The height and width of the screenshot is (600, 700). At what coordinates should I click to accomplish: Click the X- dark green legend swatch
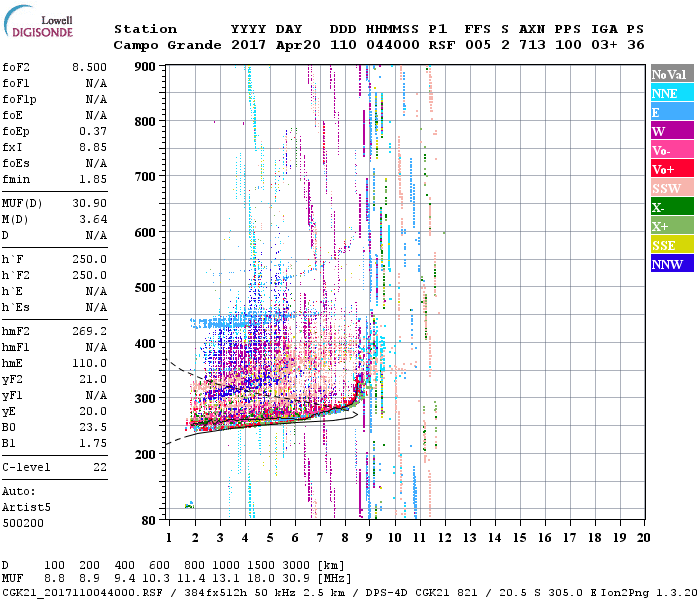(x=672, y=207)
